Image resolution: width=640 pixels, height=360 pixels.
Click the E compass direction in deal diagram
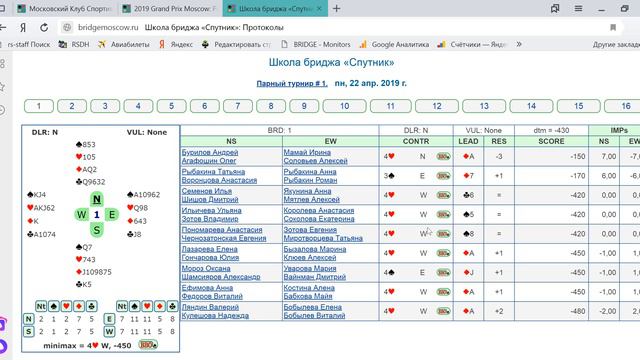(112, 215)
